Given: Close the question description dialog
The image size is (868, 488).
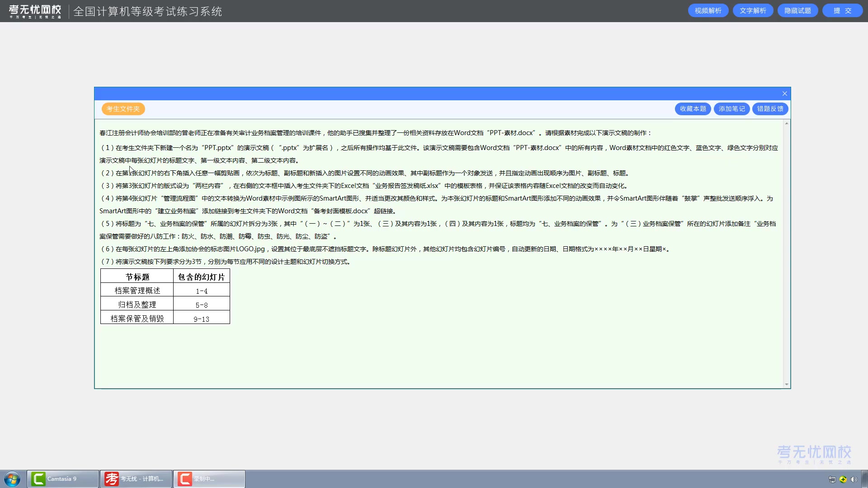Looking at the screenshot, I should pyautogui.click(x=784, y=94).
